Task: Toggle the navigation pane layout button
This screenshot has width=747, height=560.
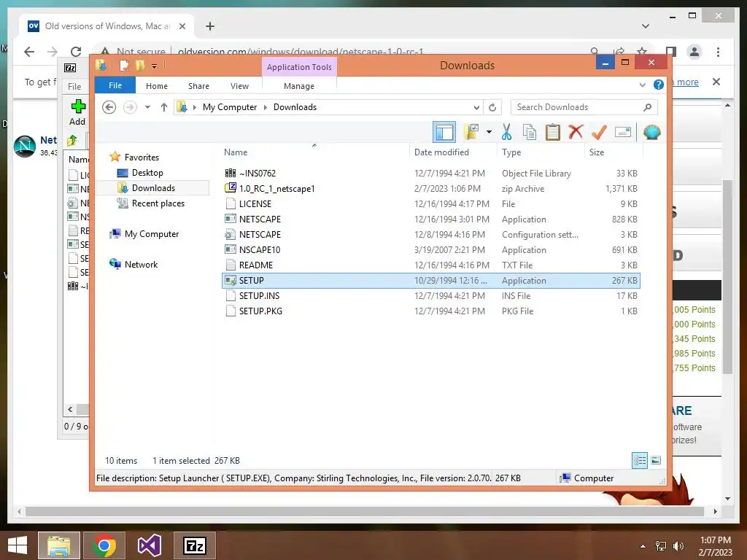Action: 444,132
